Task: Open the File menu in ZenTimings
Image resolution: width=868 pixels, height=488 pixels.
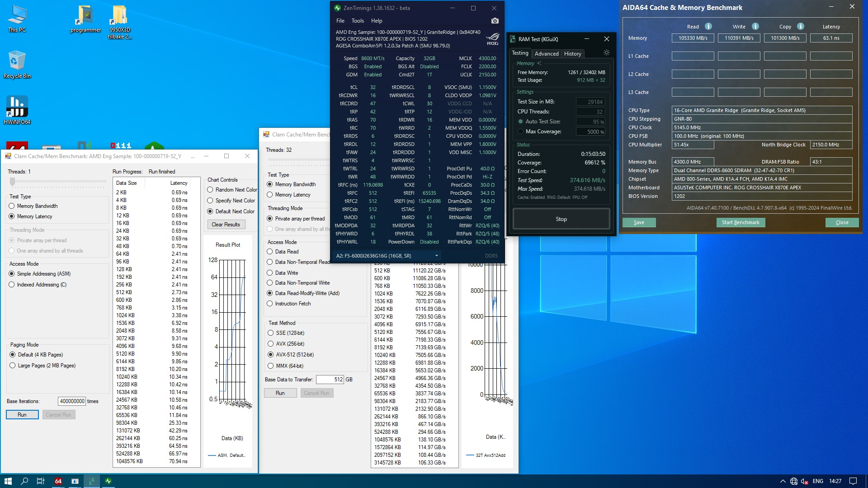Action: [x=340, y=21]
